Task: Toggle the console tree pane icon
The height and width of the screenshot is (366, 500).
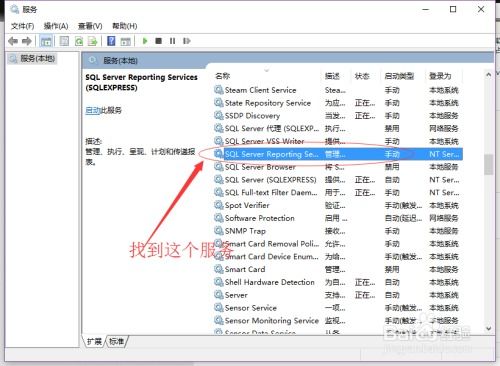Action: (46, 41)
